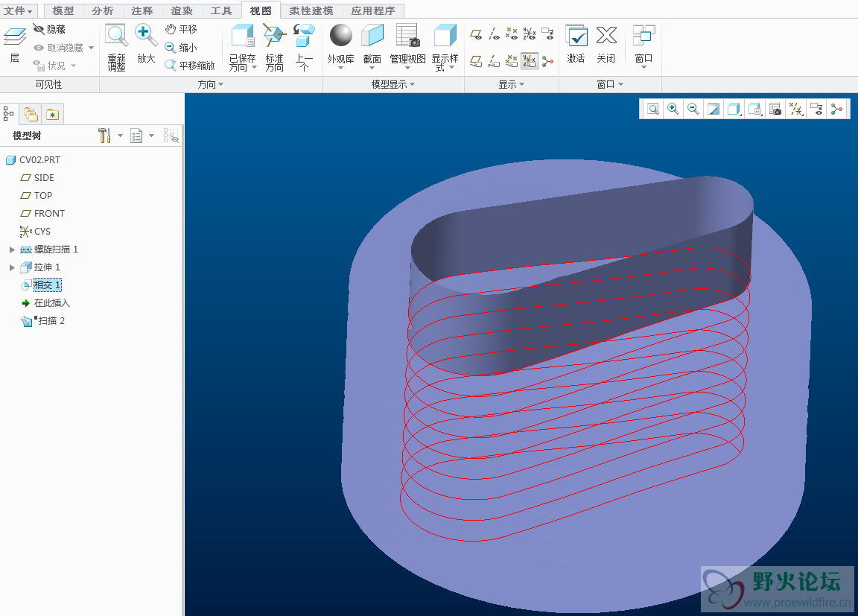Switch to the 注释 ribbon tab
Screen dimensions: 858x616
point(142,10)
